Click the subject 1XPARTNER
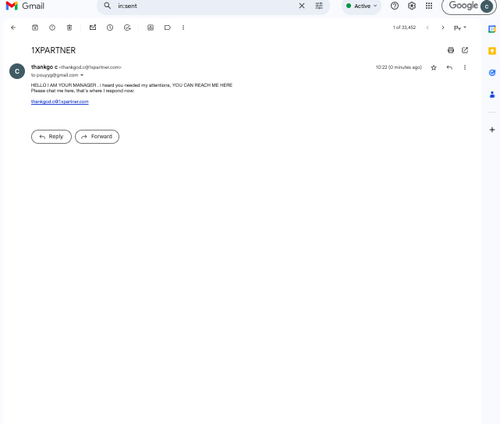 click(53, 50)
